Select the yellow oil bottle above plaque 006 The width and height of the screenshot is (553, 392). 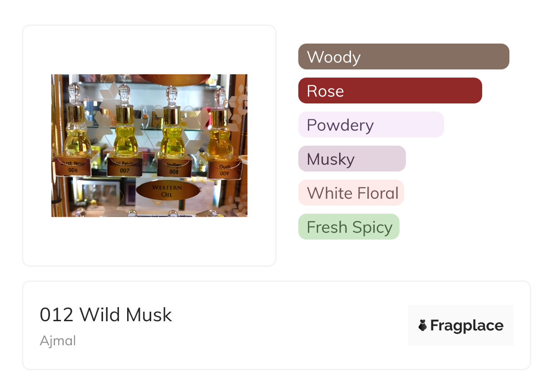[x=77, y=120]
